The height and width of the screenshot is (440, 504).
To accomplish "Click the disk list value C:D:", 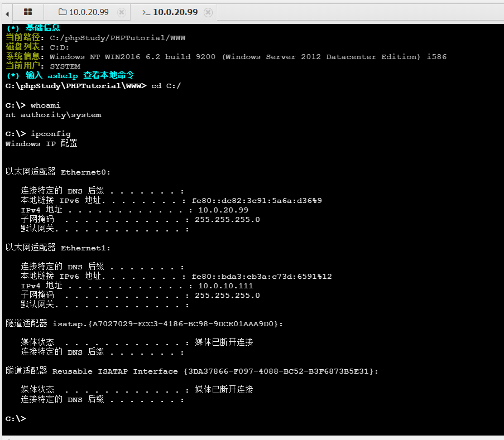I will (59, 47).
